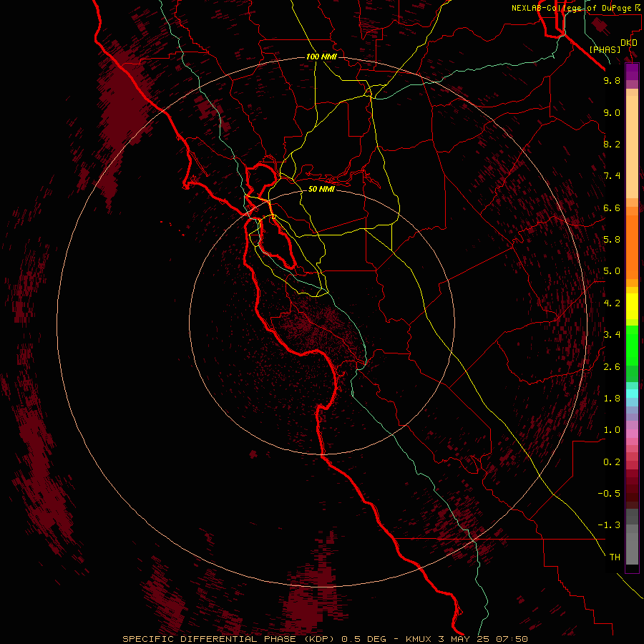The height and width of the screenshot is (644, 644).
Task: Select the orange segment of the color bar
Action: click(x=632, y=247)
